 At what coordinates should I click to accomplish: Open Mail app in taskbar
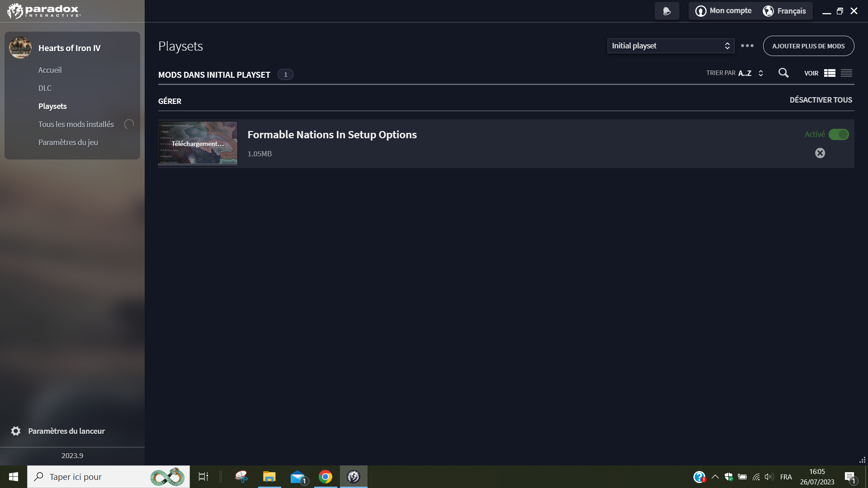tap(298, 477)
